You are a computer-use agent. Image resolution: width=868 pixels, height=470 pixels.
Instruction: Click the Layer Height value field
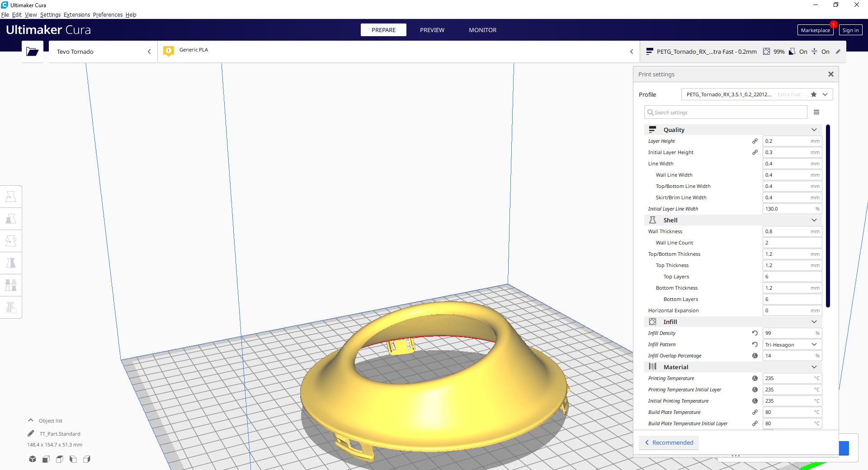(x=792, y=141)
